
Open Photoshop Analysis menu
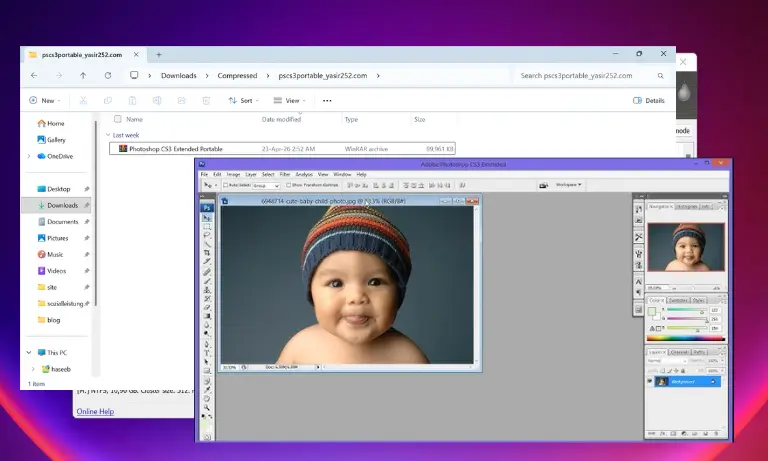click(x=304, y=174)
